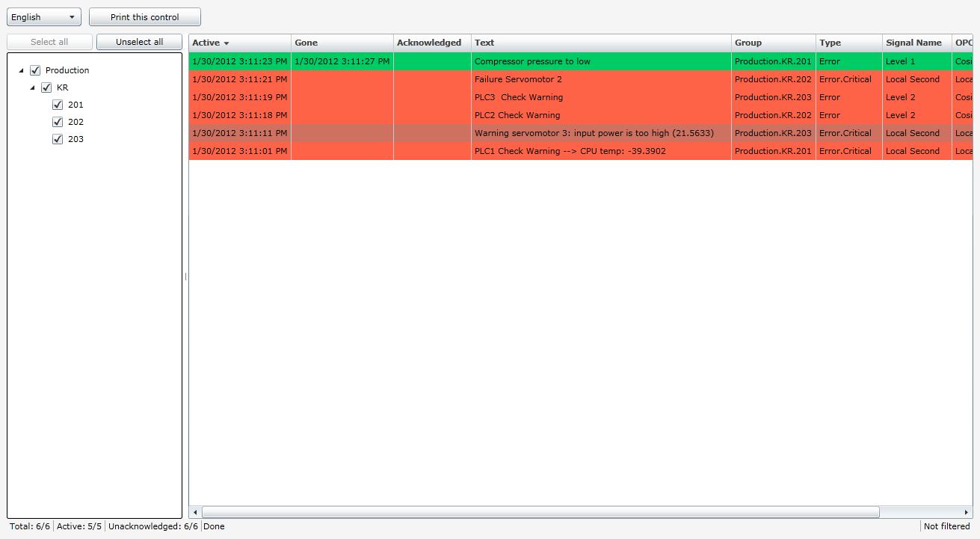Toggle the Production checkbox
The width and height of the screenshot is (980, 539).
pos(35,70)
